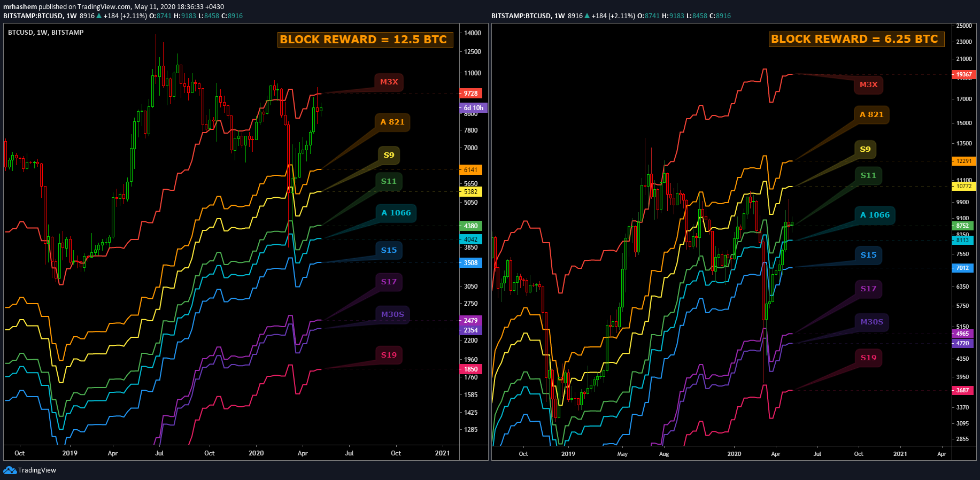Image resolution: width=980 pixels, height=480 pixels.
Task: Click the May label on the time axis
Action: tap(622, 454)
